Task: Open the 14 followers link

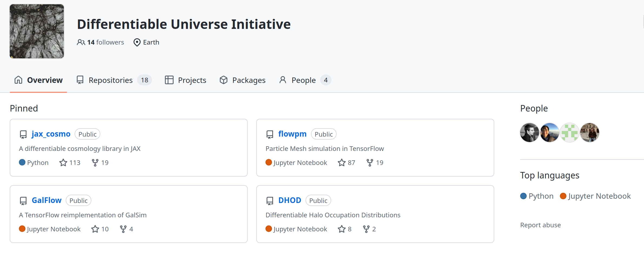Action: click(101, 42)
